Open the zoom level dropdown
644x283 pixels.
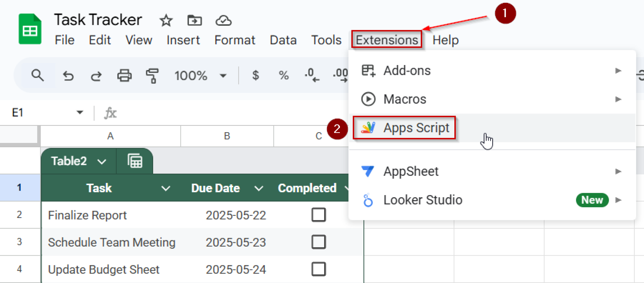point(223,75)
